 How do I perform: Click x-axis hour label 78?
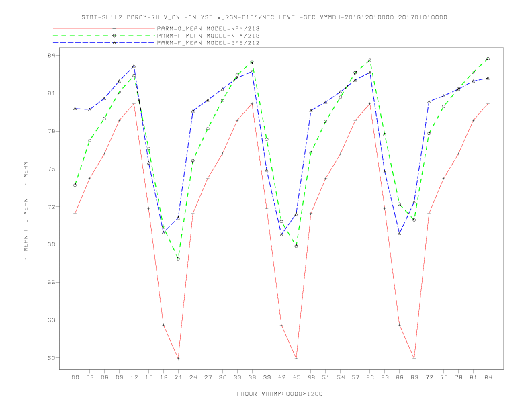(x=459, y=377)
